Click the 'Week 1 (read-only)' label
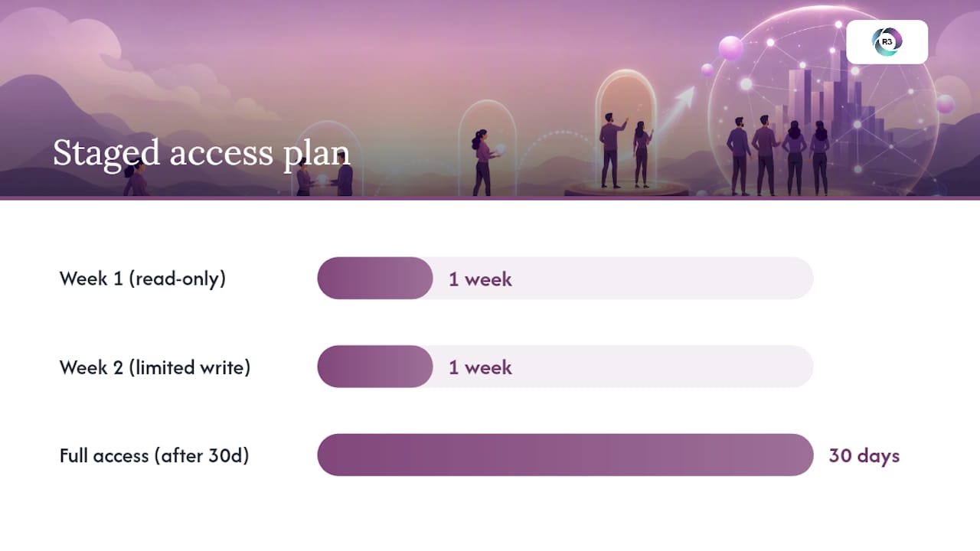The height and width of the screenshot is (551, 980). point(142,278)
